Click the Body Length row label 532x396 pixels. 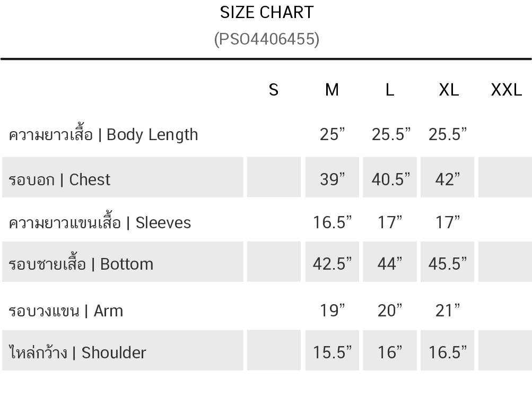pos(103,134)
